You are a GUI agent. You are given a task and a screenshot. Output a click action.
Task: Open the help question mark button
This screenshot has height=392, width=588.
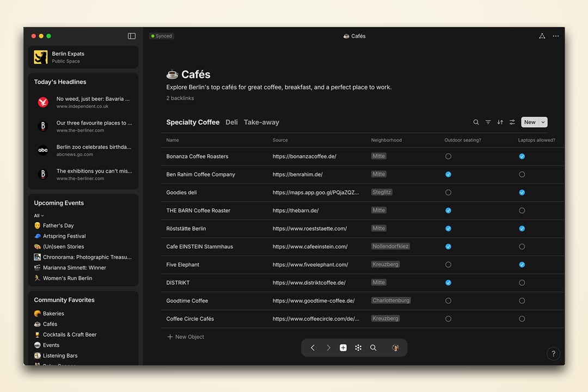(553, 354)
